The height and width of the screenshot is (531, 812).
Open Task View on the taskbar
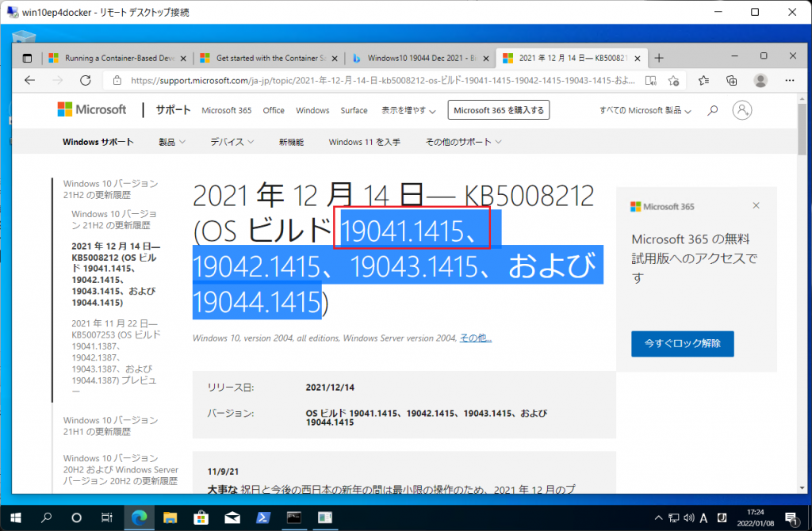(107, 518)
